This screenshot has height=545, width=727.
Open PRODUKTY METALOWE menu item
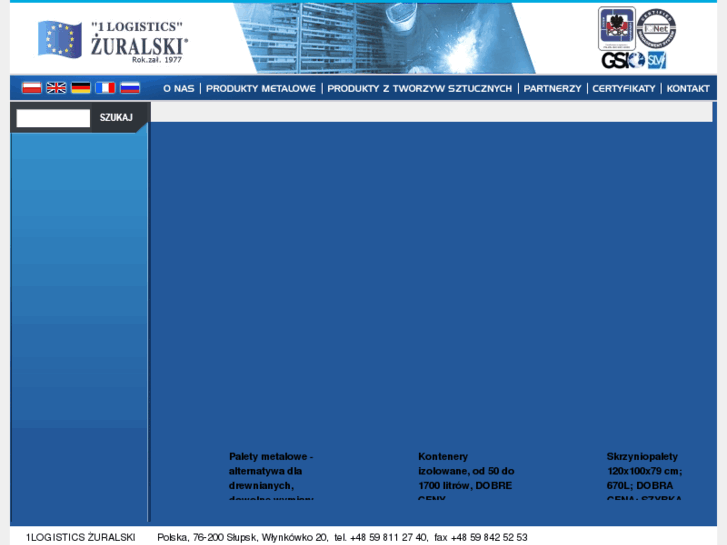pyautogui.click(x=261, y=89)
